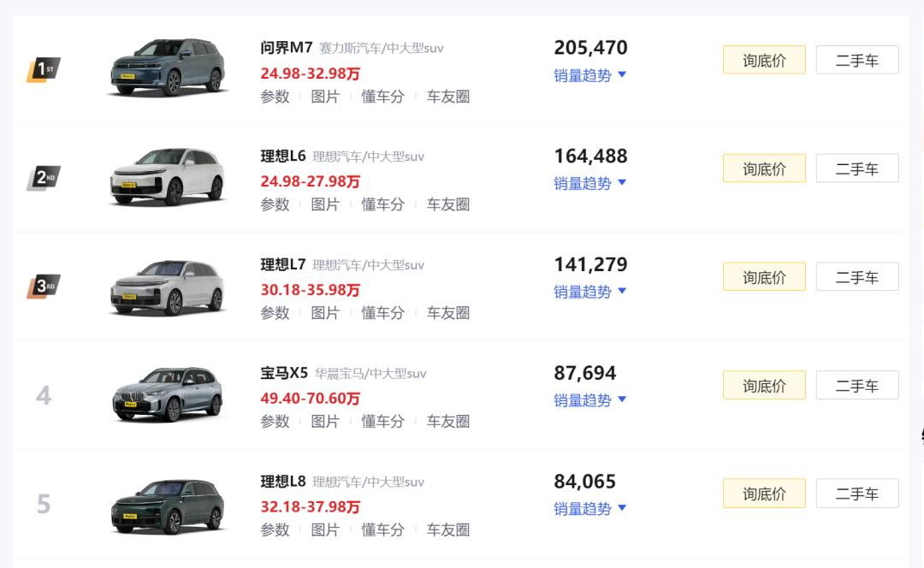Click the 3rd place rank badge icon
This screenshot has width=924, height=568.
point(44,287)
